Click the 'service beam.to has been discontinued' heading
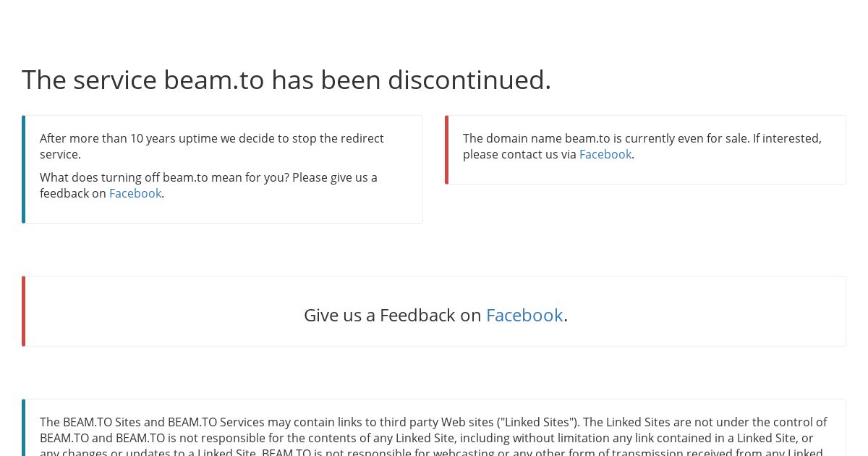The width and height of the screenshot is (868, 456). (x=286, y=80)
